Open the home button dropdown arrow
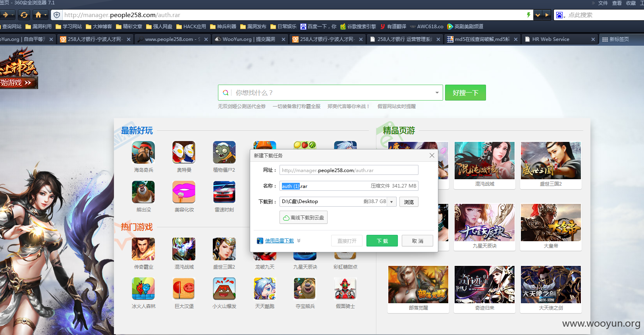Image resolution: width=644 pixels, height=335 pixels. (45, 15)
